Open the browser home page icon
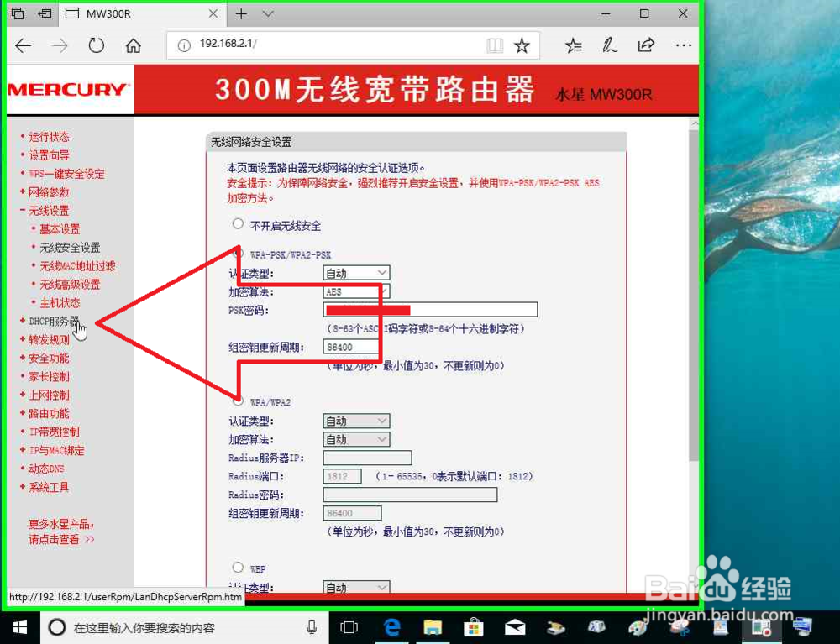 point(133,45)
